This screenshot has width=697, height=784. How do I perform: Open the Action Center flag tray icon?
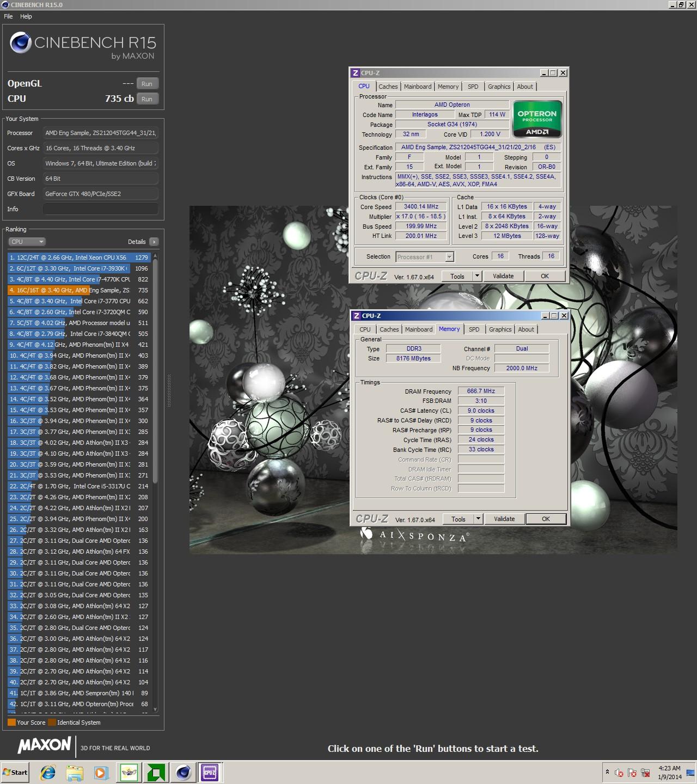(x=632, y=773)
